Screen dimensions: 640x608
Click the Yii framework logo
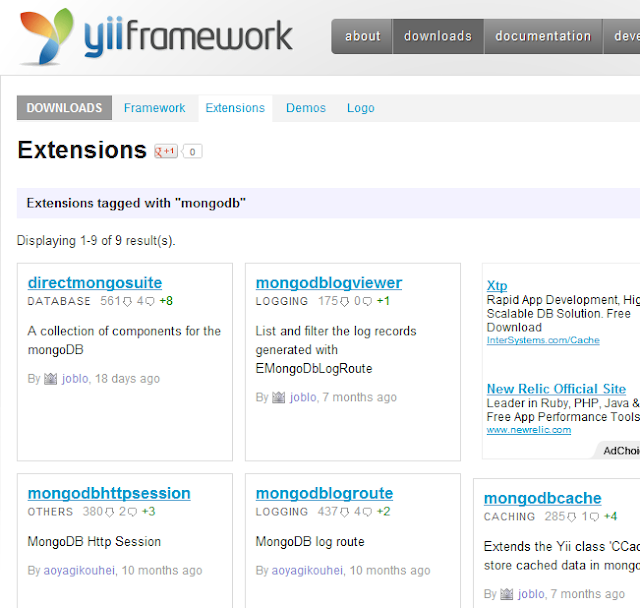pyautogui.click(x=156, y=37)
